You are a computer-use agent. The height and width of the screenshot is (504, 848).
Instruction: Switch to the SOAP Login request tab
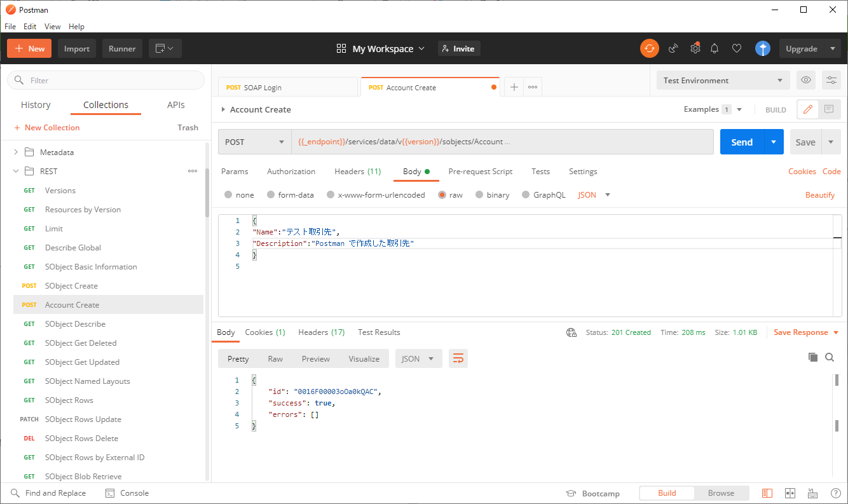pyautogui.click(x=288, y=87)
